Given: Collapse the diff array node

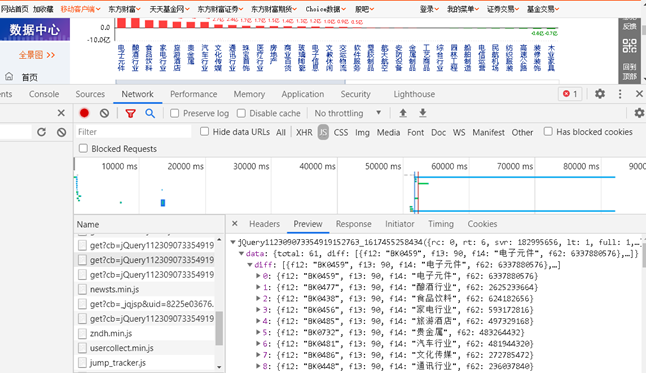Looking at the screenshot, I should [x=250, y=265].
